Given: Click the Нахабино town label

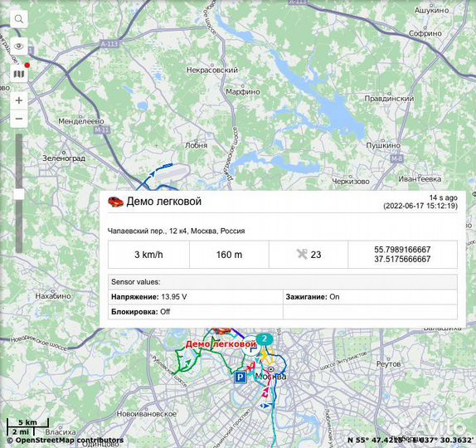Looking at the screenshot, I should [53, 296].
